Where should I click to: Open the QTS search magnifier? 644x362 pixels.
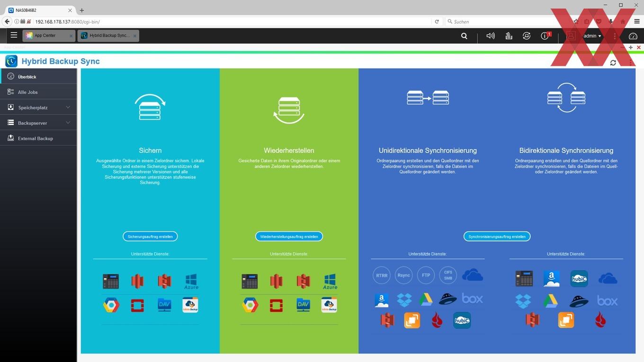point(464,35)
